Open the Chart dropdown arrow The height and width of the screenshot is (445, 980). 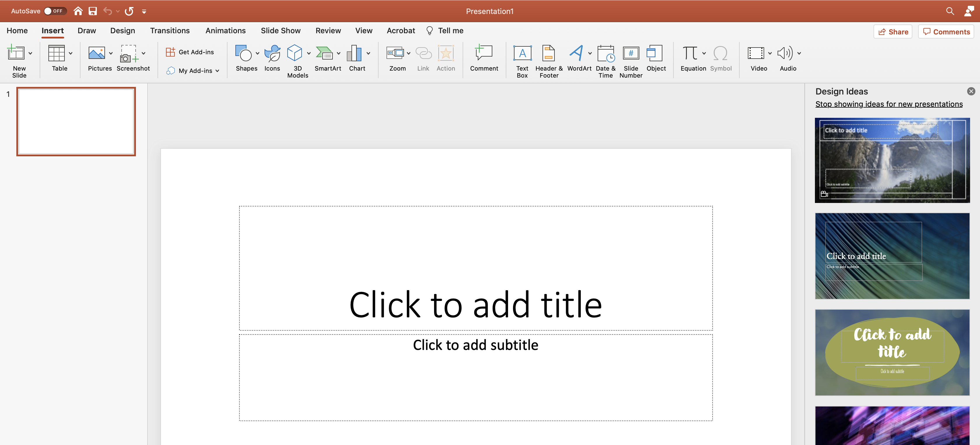368,54
